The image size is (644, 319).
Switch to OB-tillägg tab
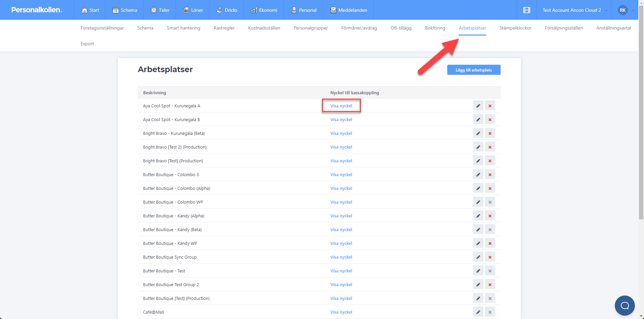point(401,28)
